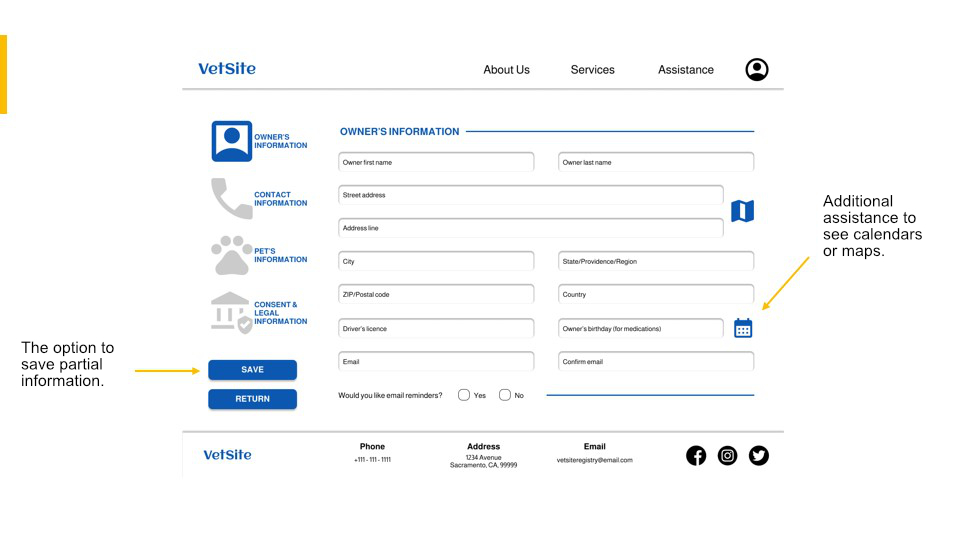The image size is (960, 540).
Task: Focus the Owner first name field
Action: (436, 162)
